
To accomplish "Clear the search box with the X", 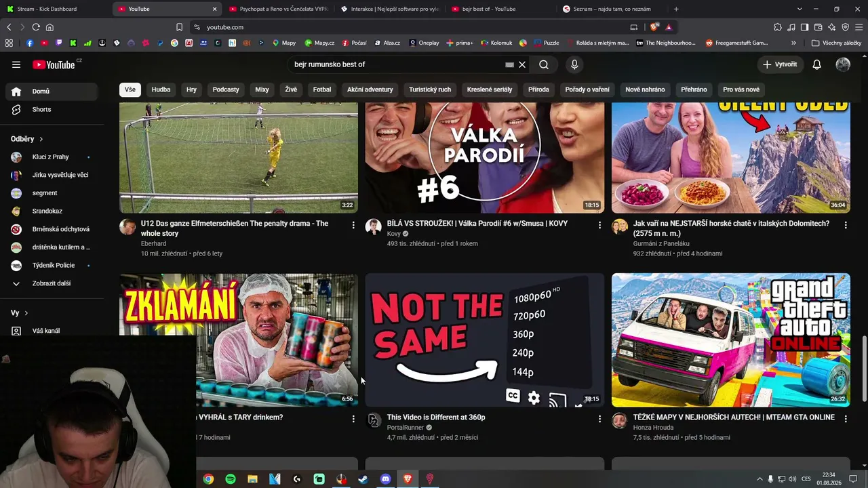I will (x=522, y=64).
